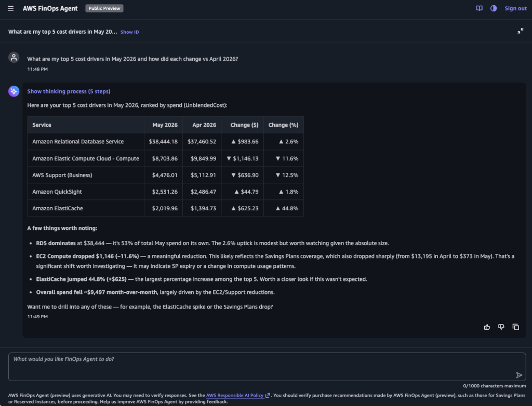532x406 pixels.
Task: Open the documentation book icon
Action: coord(479,8)
